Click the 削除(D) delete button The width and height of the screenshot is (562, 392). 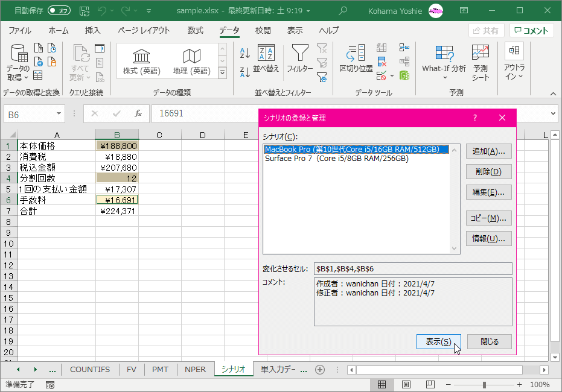pos(488,172)
